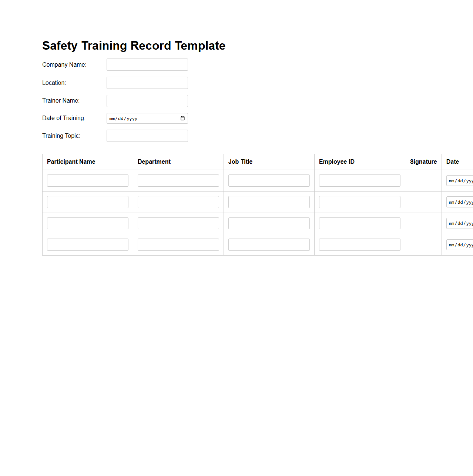Click the third row Employee ID field
Image resolution: width=473 pixels, height=476 pixels.
tap(359, 223)
